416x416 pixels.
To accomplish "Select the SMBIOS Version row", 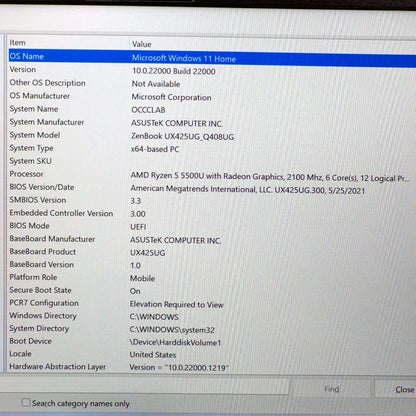I will tap(212, 200).
